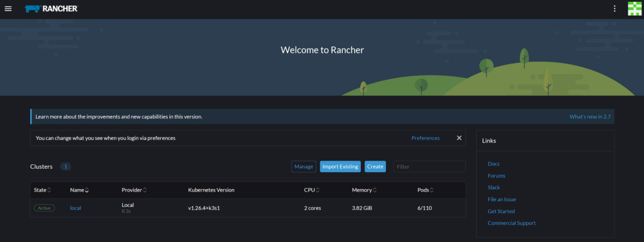Click the v1.26.4+k3s1 version cell

click(x=204, y=208)
